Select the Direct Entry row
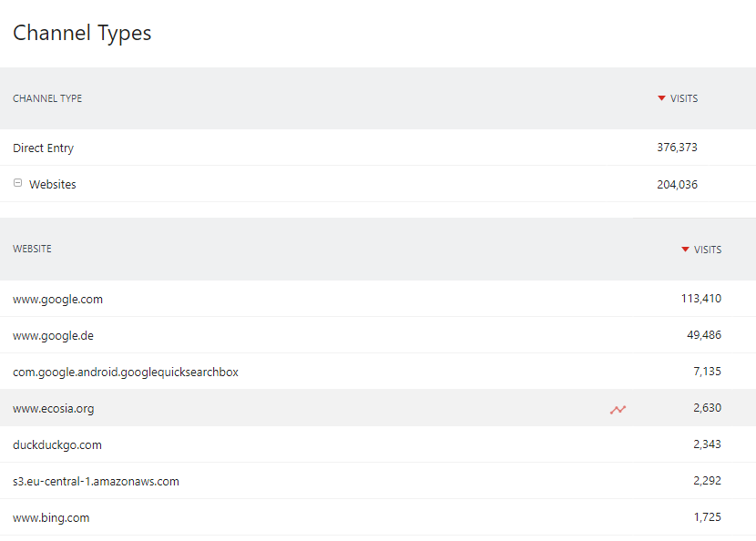Viewport: 756px width, 541px height. pos(378,148)
